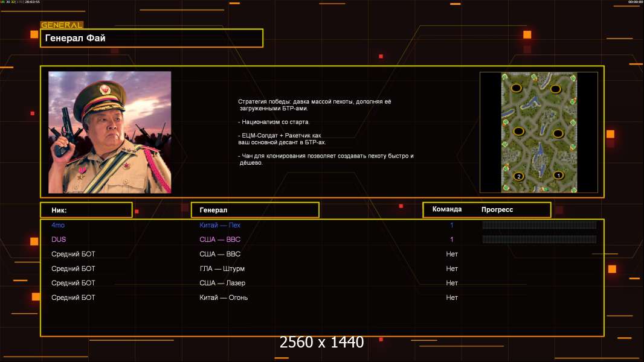644x362 pixels.
Task: Click the 'ГЛА — Штурм' general entry
Action: click(222, 268)
